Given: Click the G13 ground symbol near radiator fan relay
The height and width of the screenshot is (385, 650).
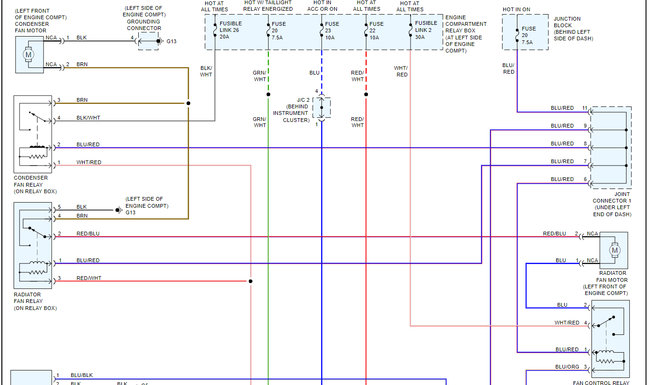Looking at the screenshot, I should 119,210.
